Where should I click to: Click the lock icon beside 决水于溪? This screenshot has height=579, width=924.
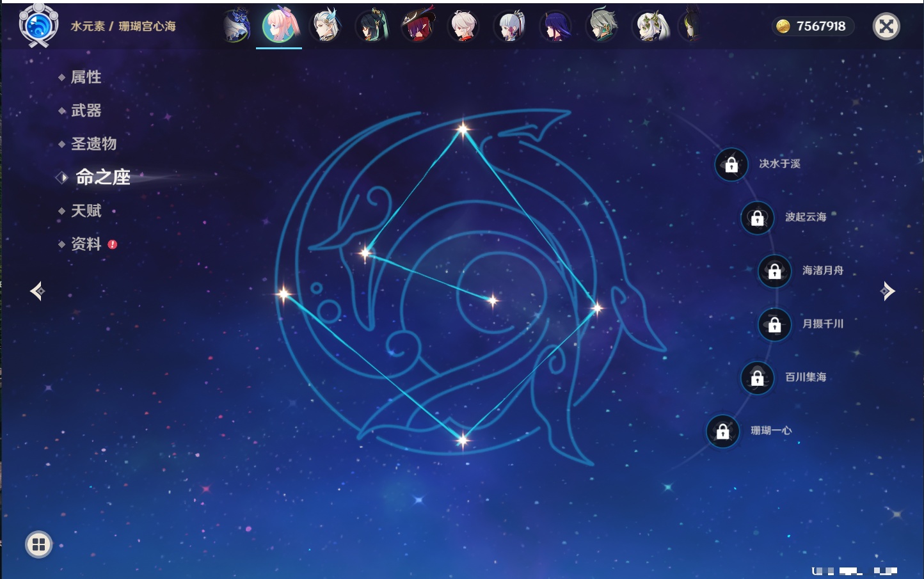(731, 164)
